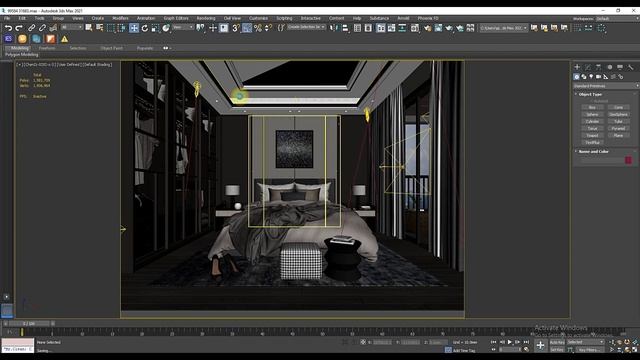The image size is (640, 360).
Task: Select the Lights category icon in Create panel
Action: click(x=591, y=77)
